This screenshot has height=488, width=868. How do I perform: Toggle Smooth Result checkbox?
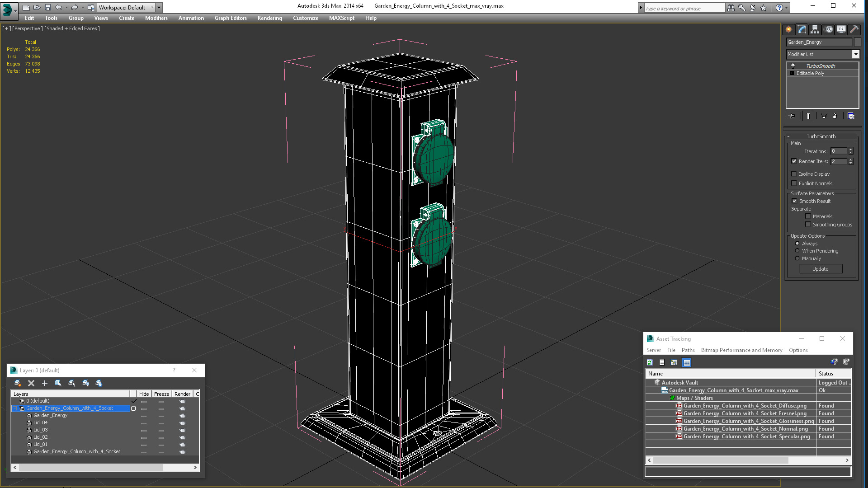[x=794, y=201]
